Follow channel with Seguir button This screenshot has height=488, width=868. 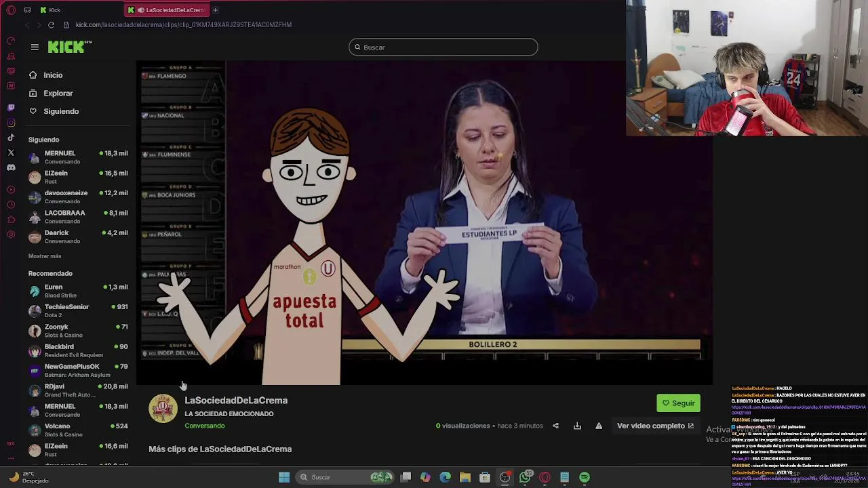678,403
